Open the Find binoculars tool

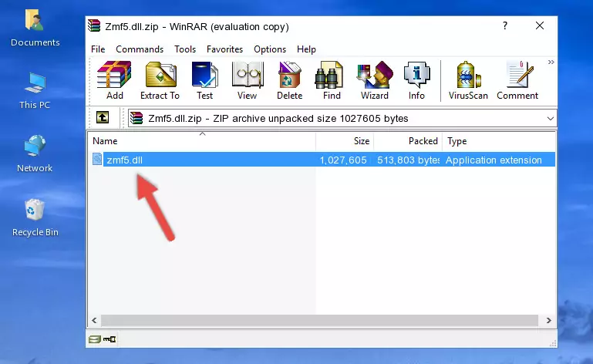point(332,80)
